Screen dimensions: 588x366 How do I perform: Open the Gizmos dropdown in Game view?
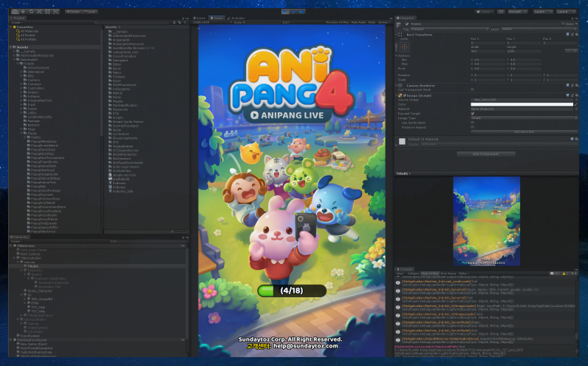click(x=383, y=22)
